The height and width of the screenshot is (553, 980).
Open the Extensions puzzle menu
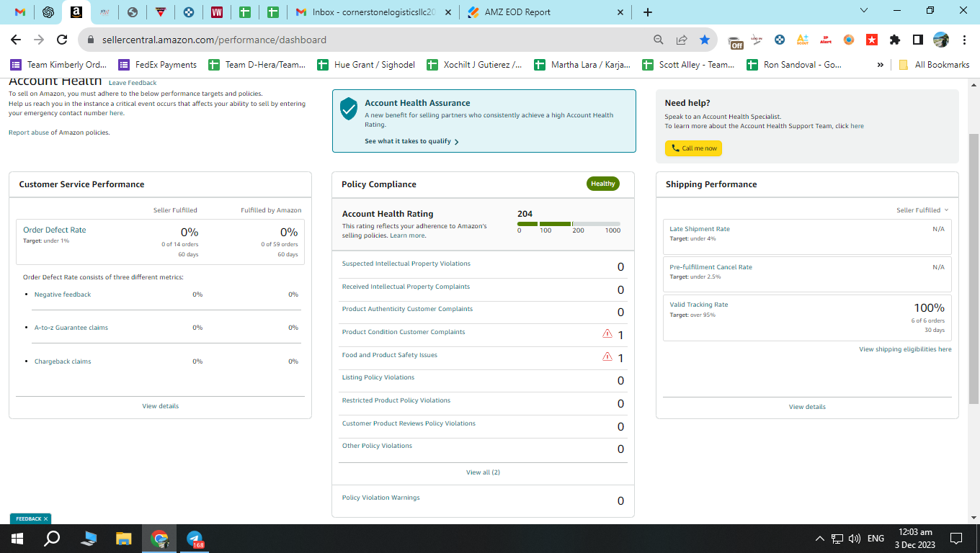[895, 40]
